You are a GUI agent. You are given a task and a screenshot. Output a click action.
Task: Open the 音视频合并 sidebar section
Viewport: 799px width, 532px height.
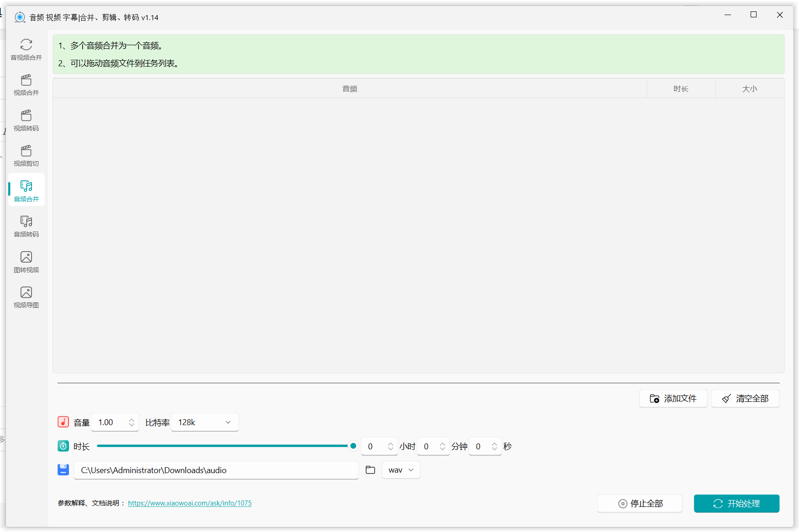[x=26, y=49]
